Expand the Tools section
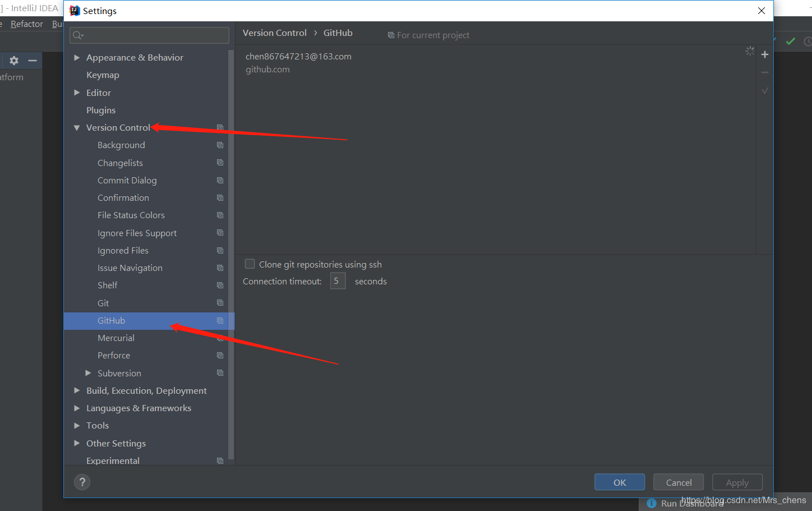The height and width of the screenshot is (511, 812). (x=77, y=425)
